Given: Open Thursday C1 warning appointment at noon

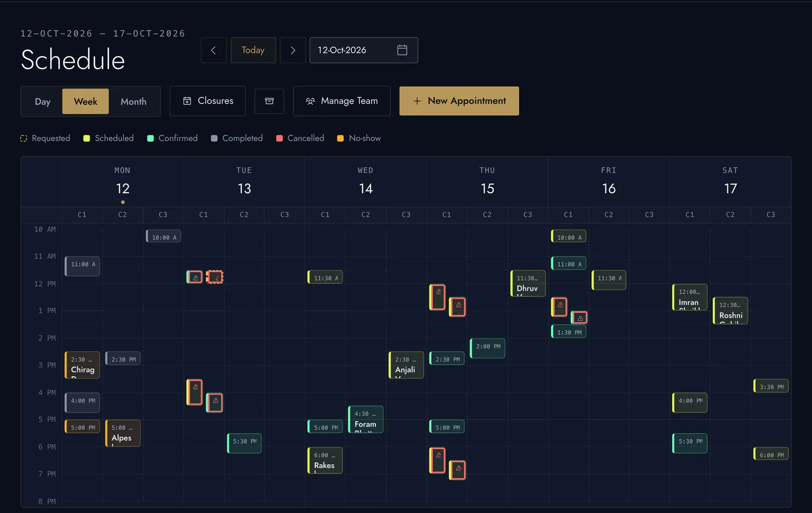Looking at the screenshot, I should tap(438, 297).
